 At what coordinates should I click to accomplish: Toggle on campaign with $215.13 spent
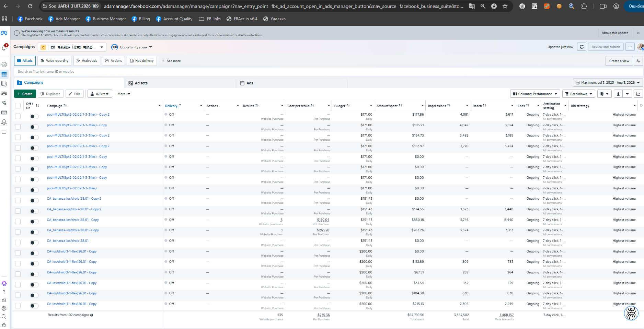tap(34, 306)
